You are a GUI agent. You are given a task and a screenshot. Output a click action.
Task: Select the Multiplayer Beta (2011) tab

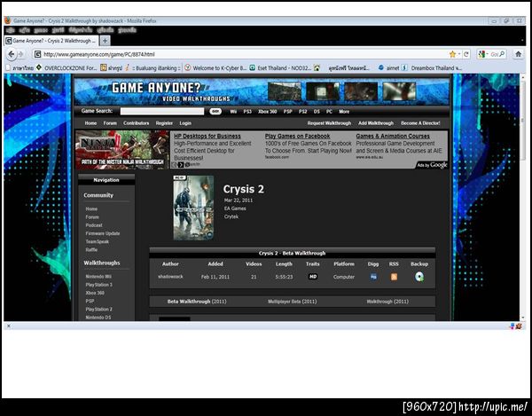click(x=292, y=302)
